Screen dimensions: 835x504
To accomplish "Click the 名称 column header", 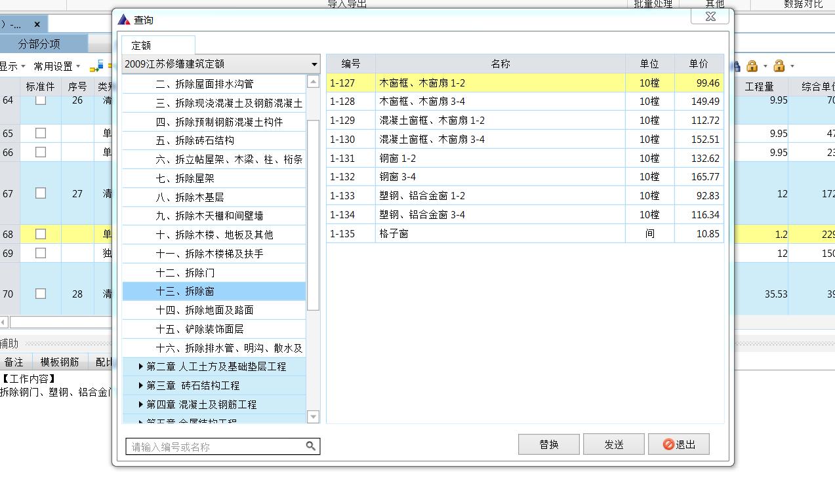I will [x=500, y=64].
